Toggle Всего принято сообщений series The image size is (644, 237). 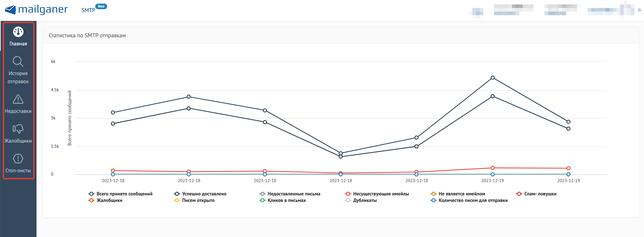tap(120, 194)
